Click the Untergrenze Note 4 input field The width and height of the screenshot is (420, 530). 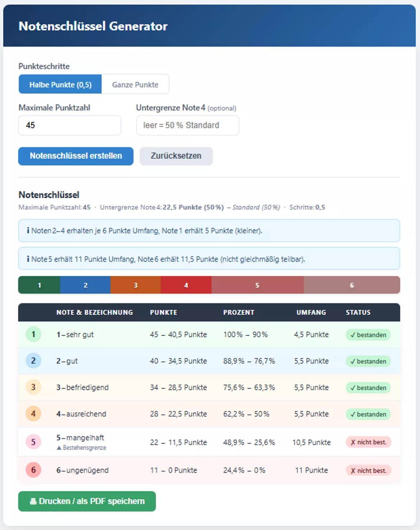[x=188, y=125]
